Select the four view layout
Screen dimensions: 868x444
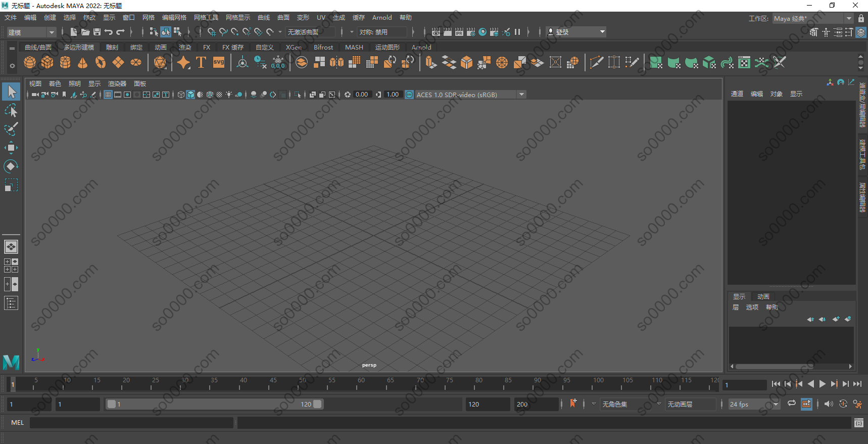pos(11,265)
